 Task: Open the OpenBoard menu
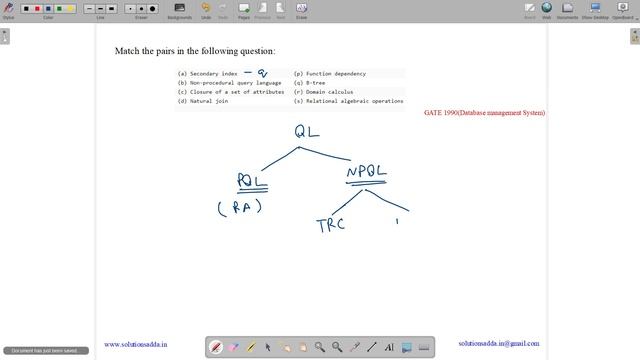pyautogui.click(x=623, y=11)
